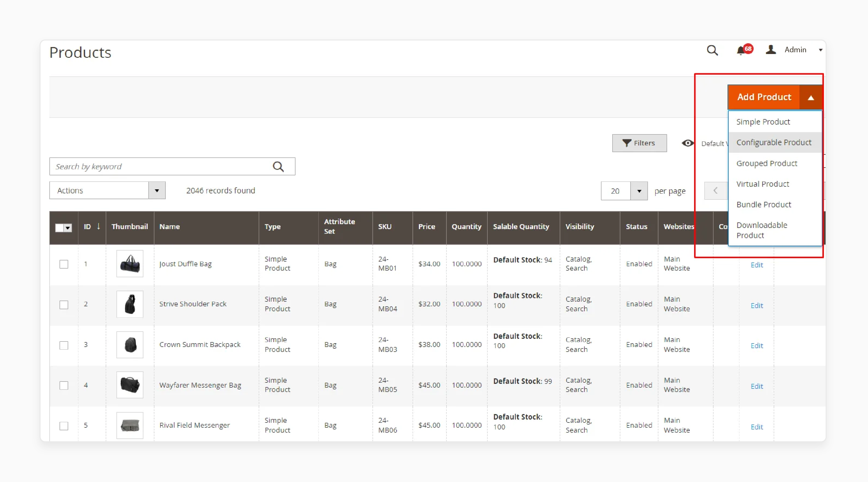Click the eye icon for Default View
The width and height of the screenshot is (868, 482).
pyautogui.click(x=687, y=143)
